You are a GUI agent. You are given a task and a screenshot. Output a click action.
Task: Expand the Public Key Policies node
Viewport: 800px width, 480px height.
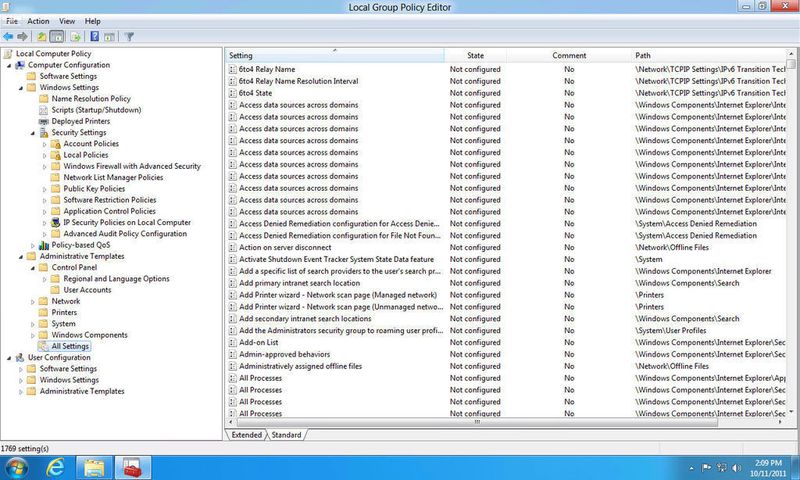44,189
